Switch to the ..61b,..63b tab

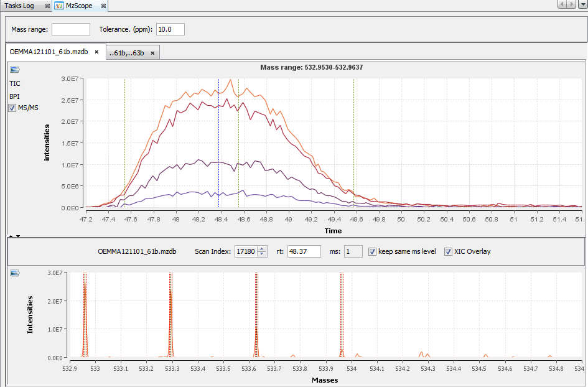click(127, 53)
